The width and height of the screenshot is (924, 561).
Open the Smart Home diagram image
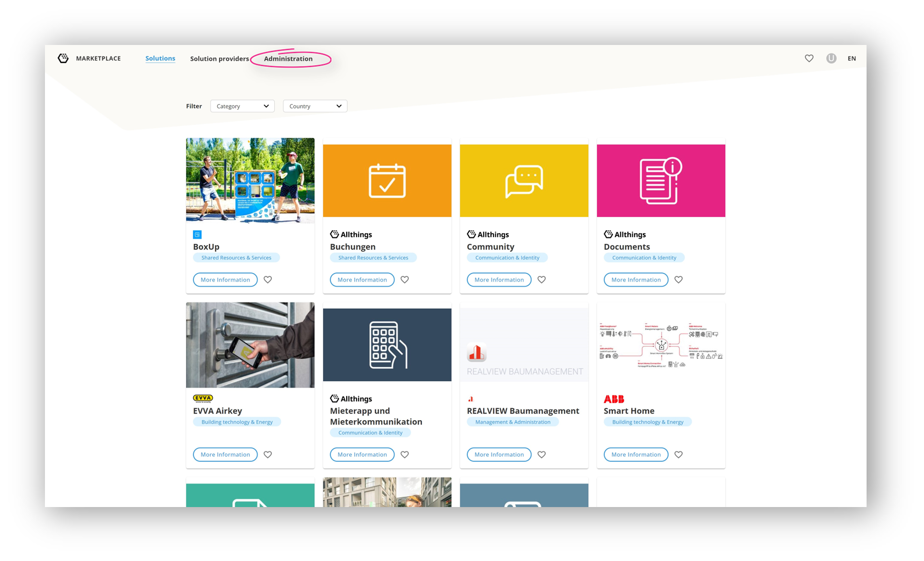(x=661, y=345)
